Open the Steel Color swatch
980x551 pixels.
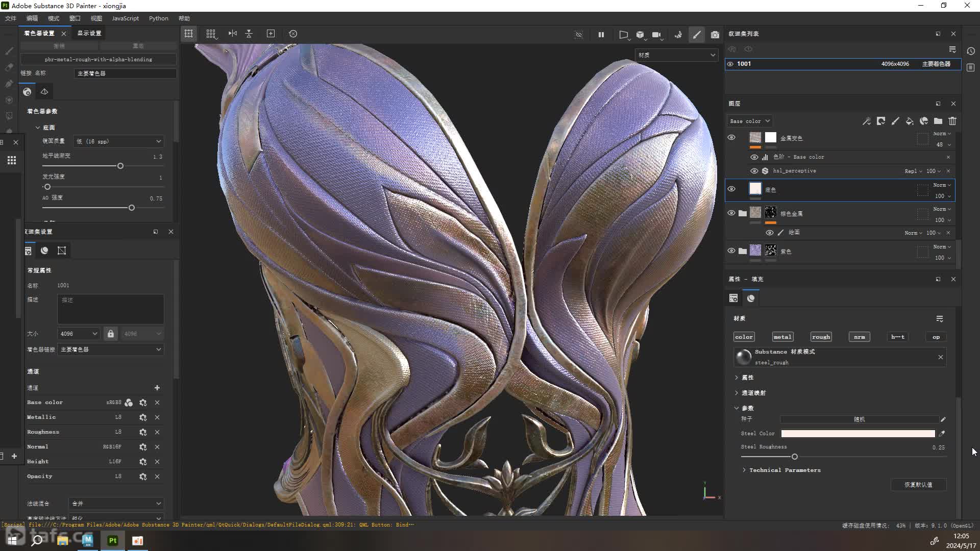858,434
